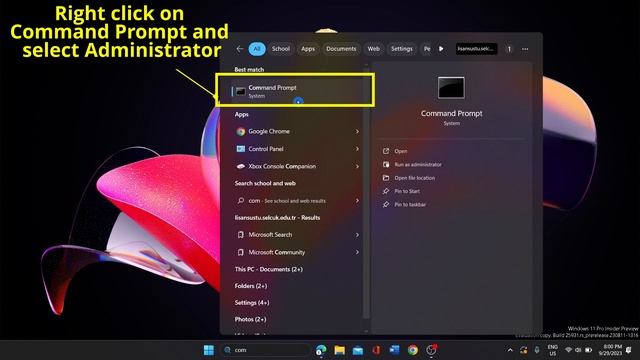
Task: Open the Office app on the taskbar
Action: point(376,350)
